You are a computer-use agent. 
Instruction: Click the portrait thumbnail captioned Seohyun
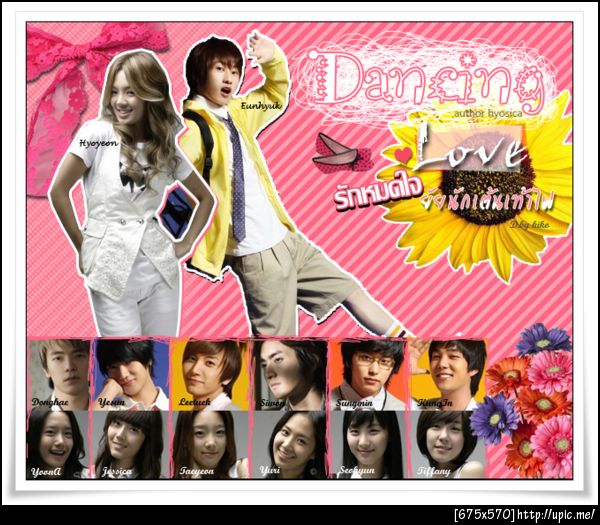pyautogui.click(x=369, y=445)
